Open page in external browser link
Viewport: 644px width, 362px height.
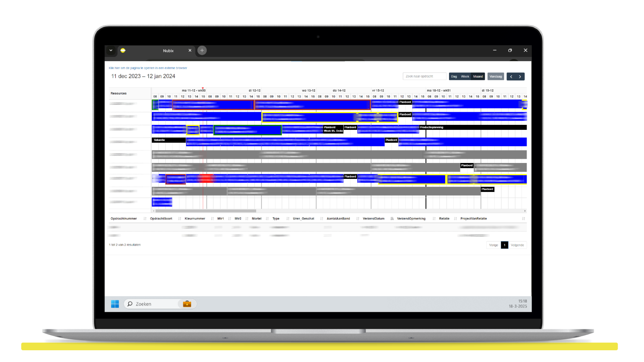[x=148, y=68]
